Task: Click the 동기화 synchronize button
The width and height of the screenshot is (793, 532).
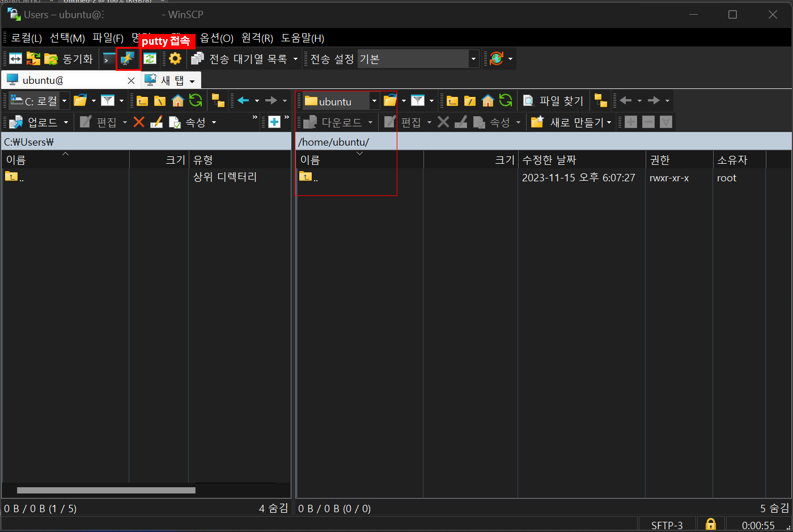Action: tap(68, 58)
